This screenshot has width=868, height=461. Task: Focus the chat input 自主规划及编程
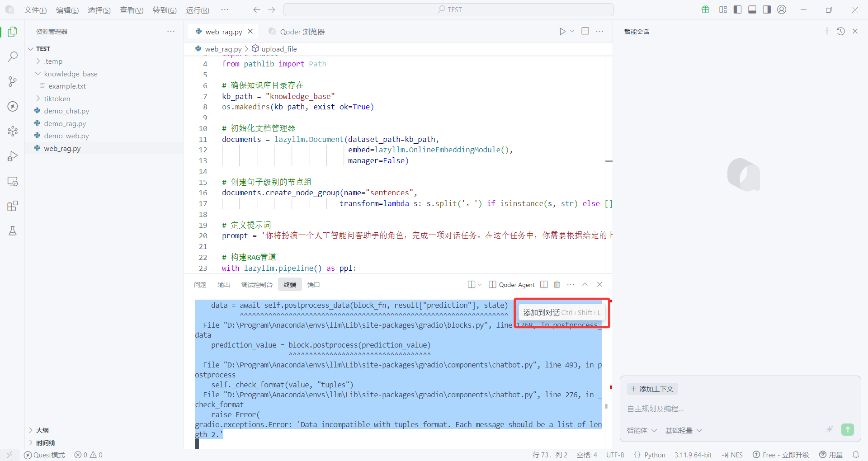(740, 409)
